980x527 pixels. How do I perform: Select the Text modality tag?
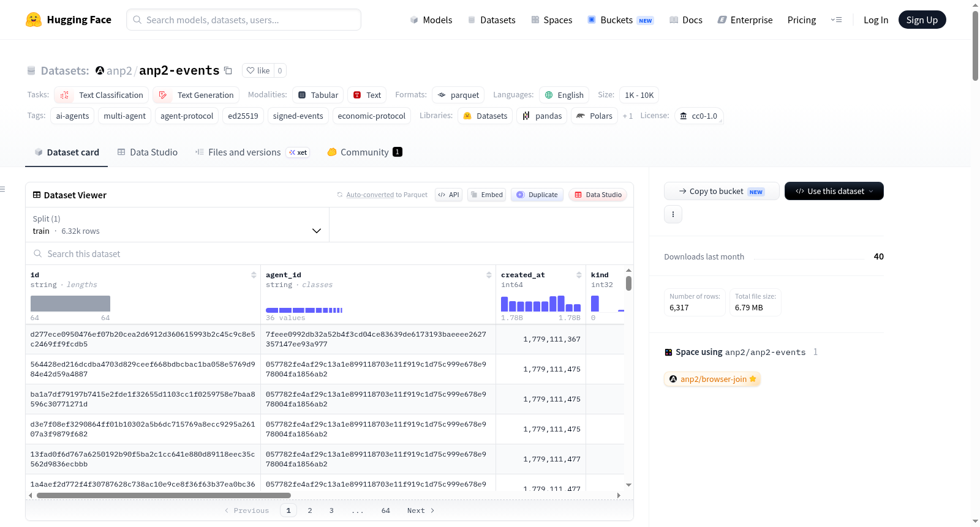click(367, 95)
